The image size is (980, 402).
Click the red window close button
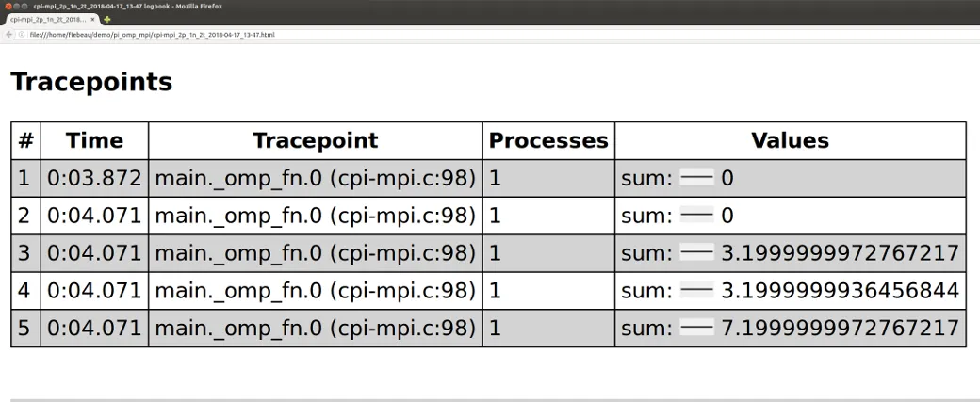pyautogui.click(x=8, y=6)
